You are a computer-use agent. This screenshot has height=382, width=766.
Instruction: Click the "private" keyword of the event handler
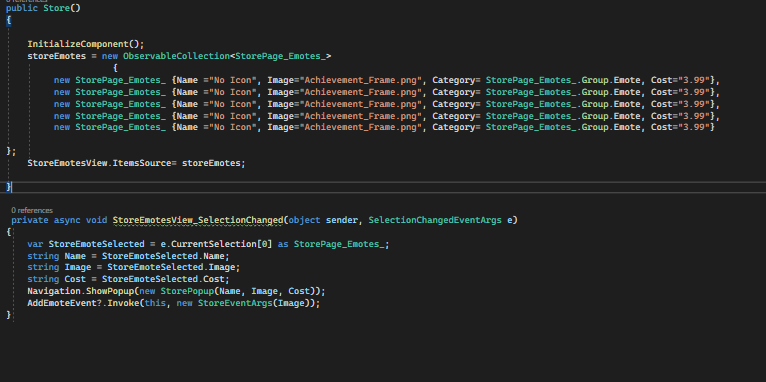coord(30,220)
